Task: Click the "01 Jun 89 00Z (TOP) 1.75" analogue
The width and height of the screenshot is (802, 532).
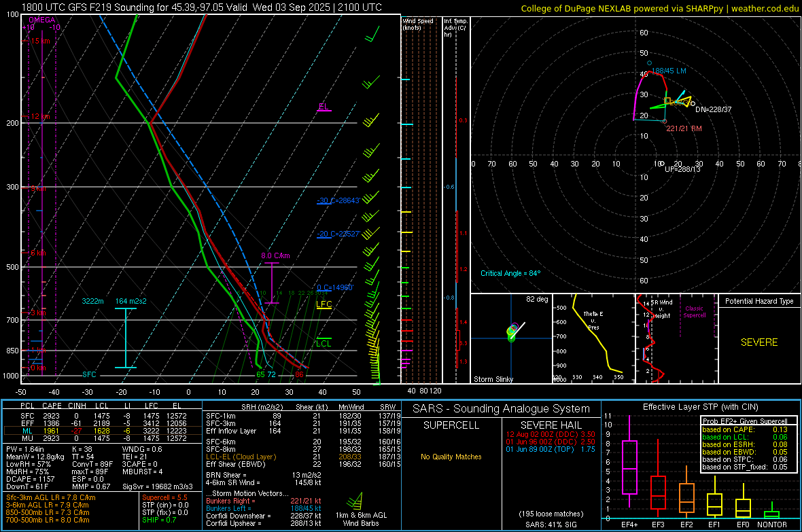Action: [551, 449]
